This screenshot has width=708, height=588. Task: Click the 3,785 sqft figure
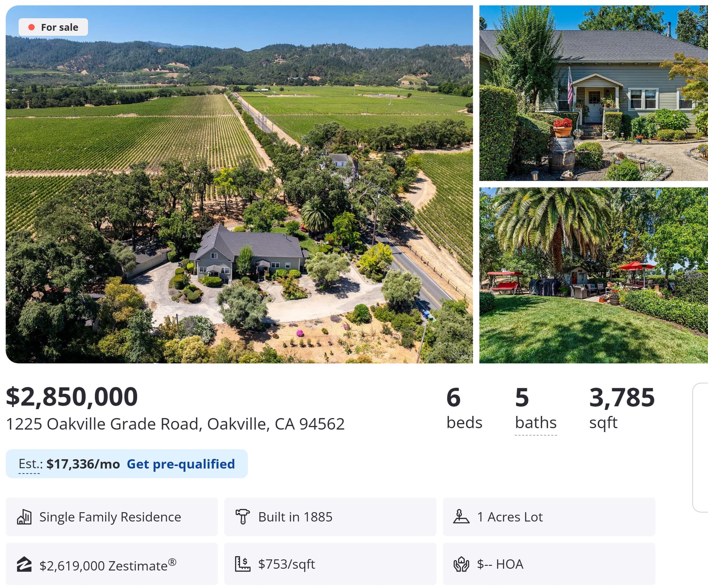point(622,397)
